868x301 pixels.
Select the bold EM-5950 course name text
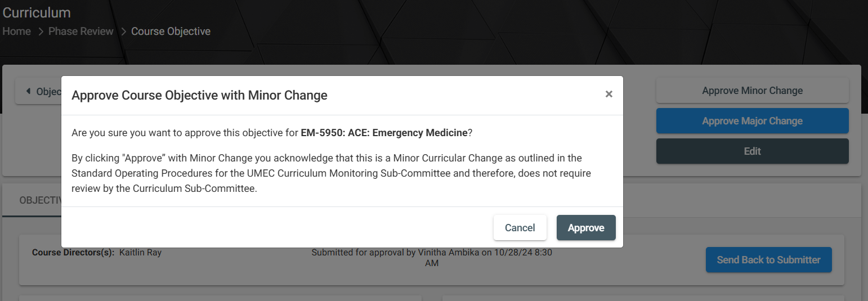click(384, 133)
